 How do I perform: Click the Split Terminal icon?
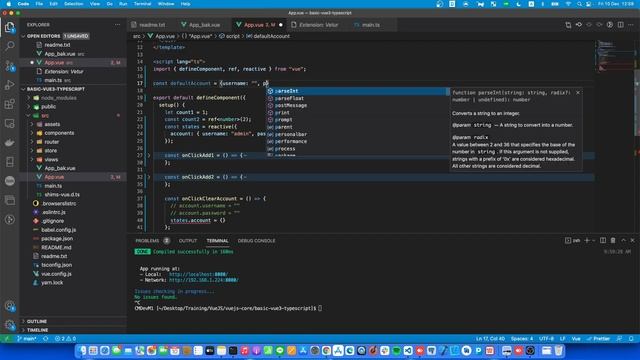[603, 240]
